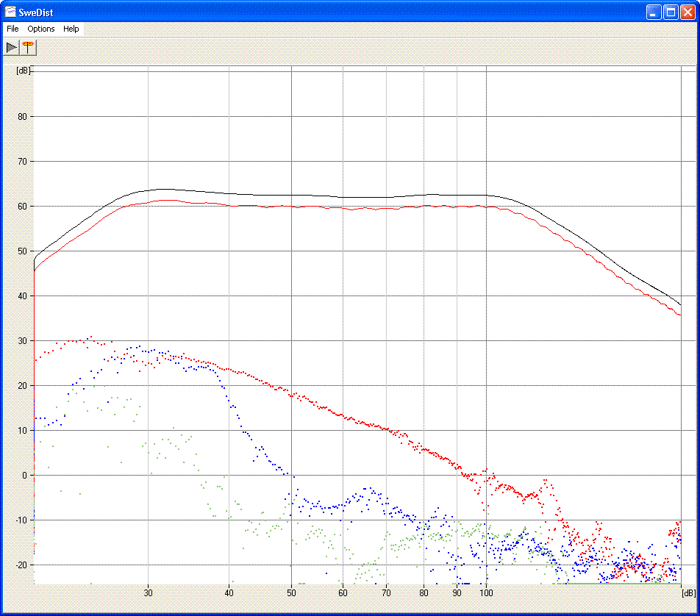Click the 30 label on the X axis

149,592
